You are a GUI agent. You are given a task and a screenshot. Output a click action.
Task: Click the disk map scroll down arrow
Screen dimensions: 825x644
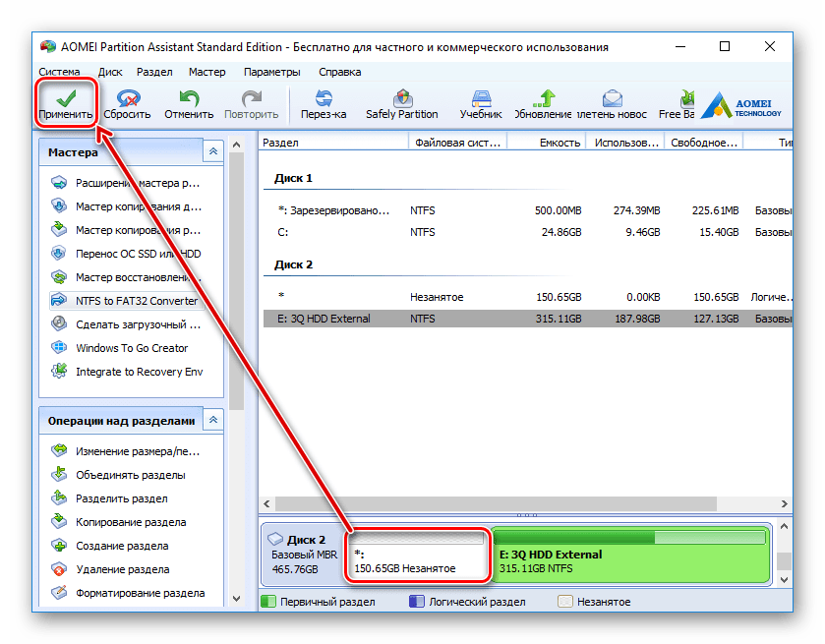[x=784, y=579]
